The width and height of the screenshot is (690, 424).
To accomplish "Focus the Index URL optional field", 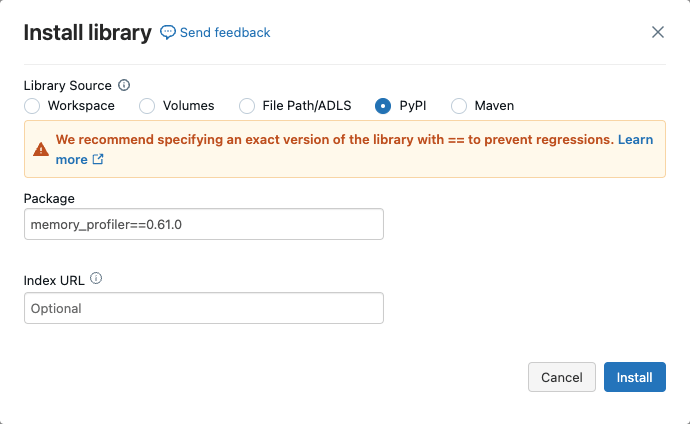I will click(x=203, y=308).
